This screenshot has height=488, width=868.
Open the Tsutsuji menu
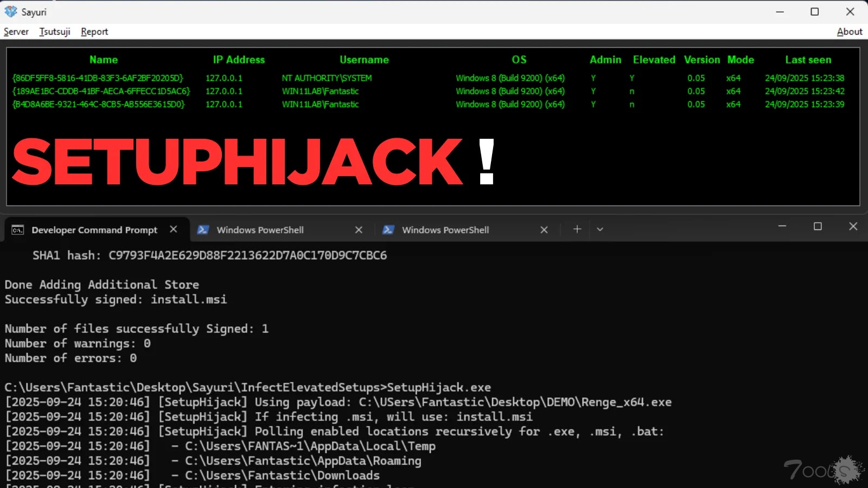click(x=55, y=31)
